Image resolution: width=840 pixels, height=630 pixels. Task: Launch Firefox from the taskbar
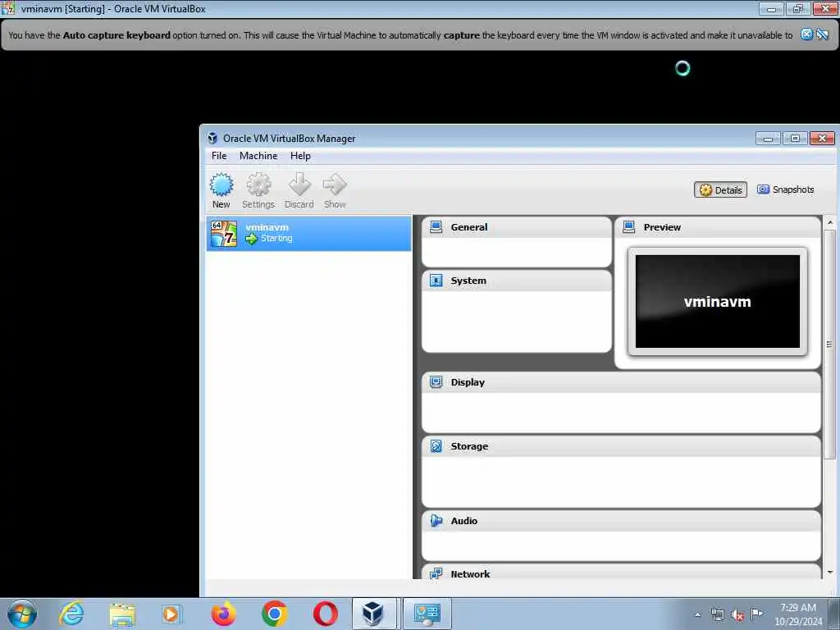(223, 614)
